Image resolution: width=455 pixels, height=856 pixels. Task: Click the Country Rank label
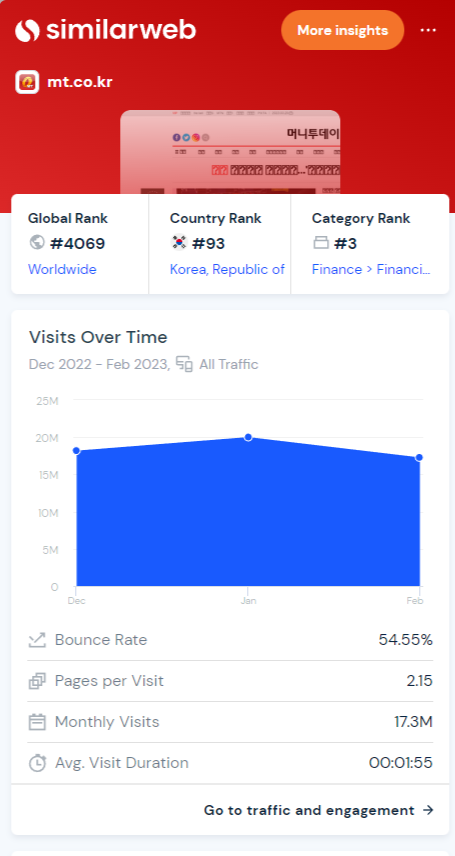(216, 218)
